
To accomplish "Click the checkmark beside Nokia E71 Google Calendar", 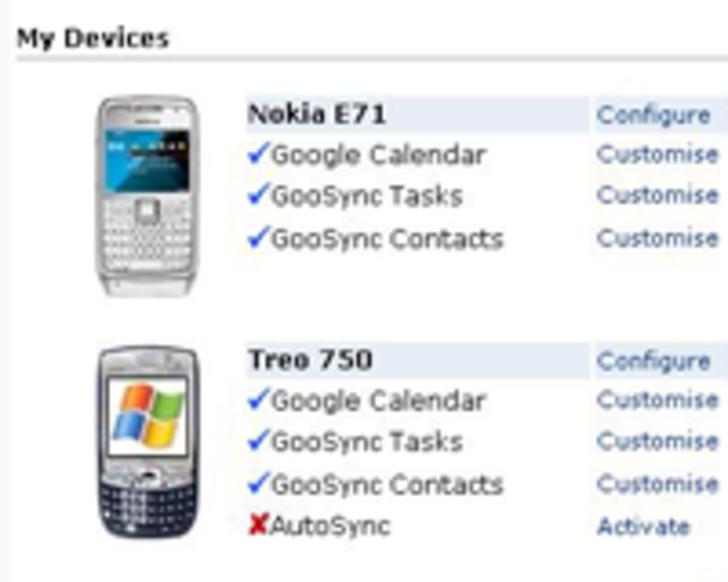I will pyautogui.click(x=258, y=154).
